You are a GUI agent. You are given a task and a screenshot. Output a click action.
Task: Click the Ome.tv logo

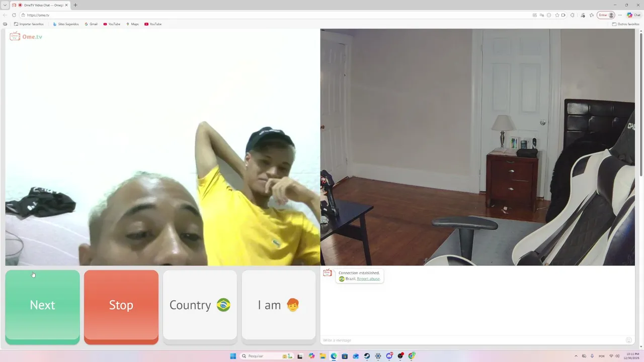point(26,36)
